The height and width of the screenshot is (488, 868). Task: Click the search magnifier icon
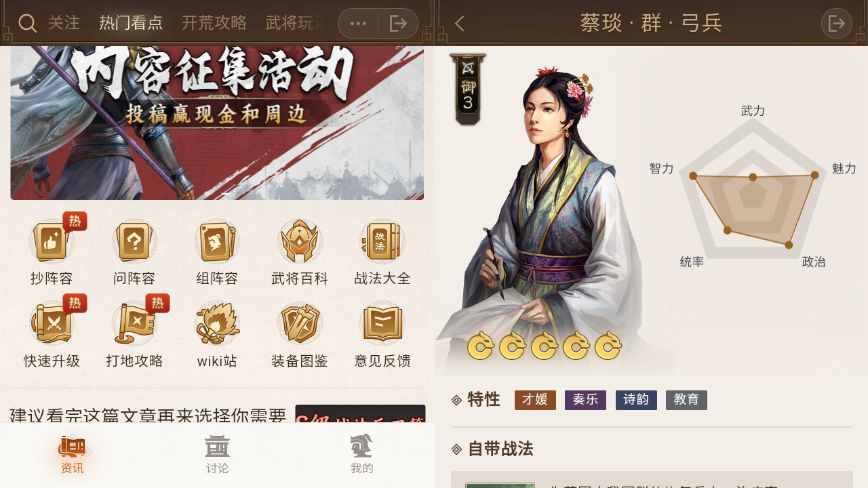pyautogui.click(x=27, y=23)
